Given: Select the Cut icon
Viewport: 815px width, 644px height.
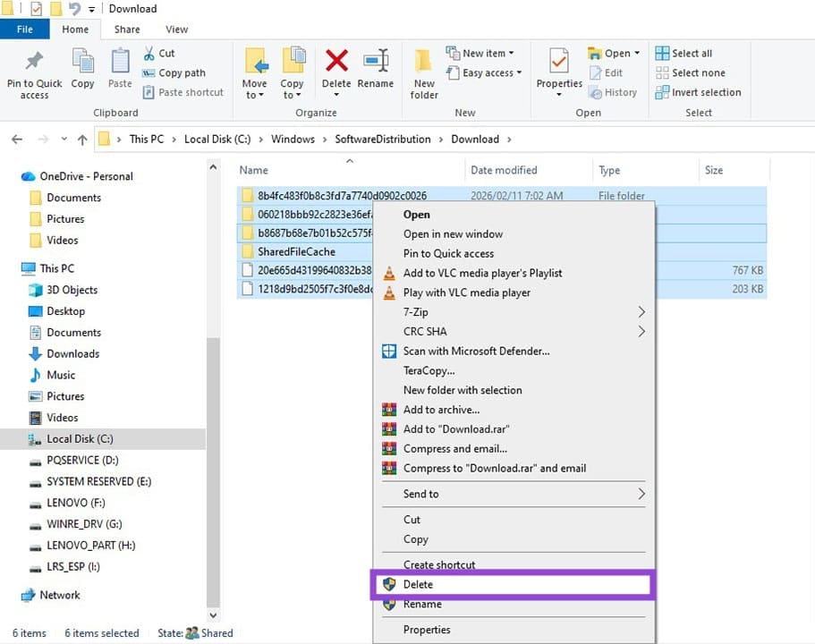Looking at the screenshot, I should click(x=151, y=53).
